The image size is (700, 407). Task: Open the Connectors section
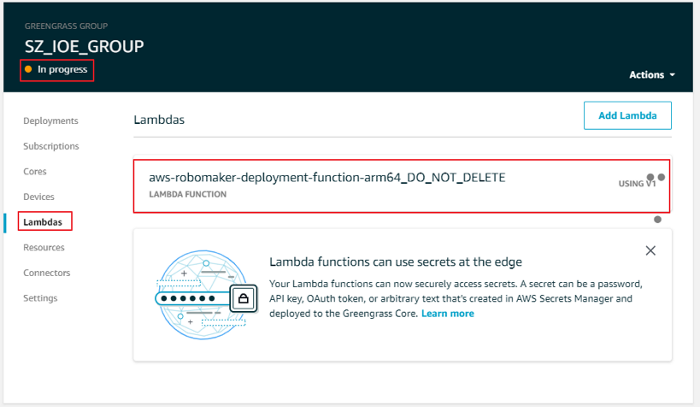click(46, 273)
